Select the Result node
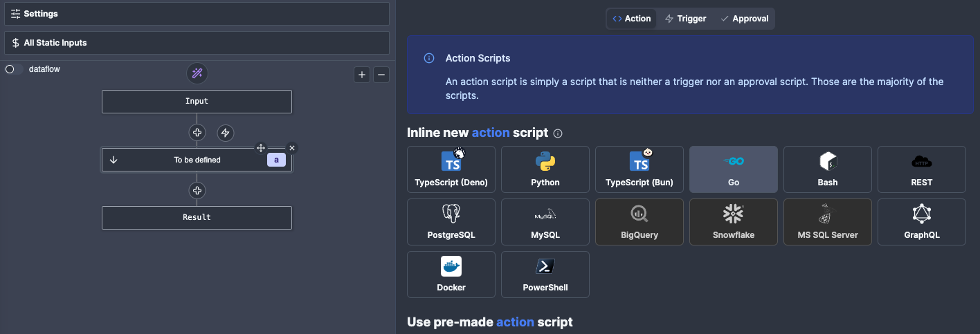Screen dimensions: 980x334 [197, 217]
